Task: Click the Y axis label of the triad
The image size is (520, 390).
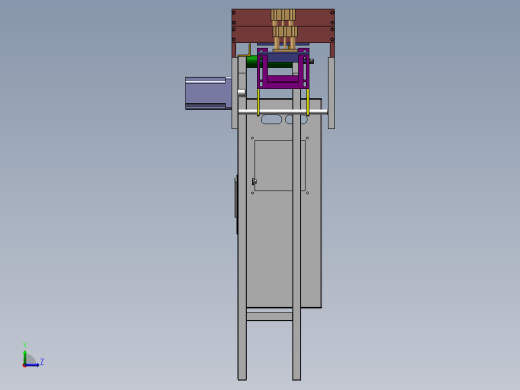Action: click(25, 345)
